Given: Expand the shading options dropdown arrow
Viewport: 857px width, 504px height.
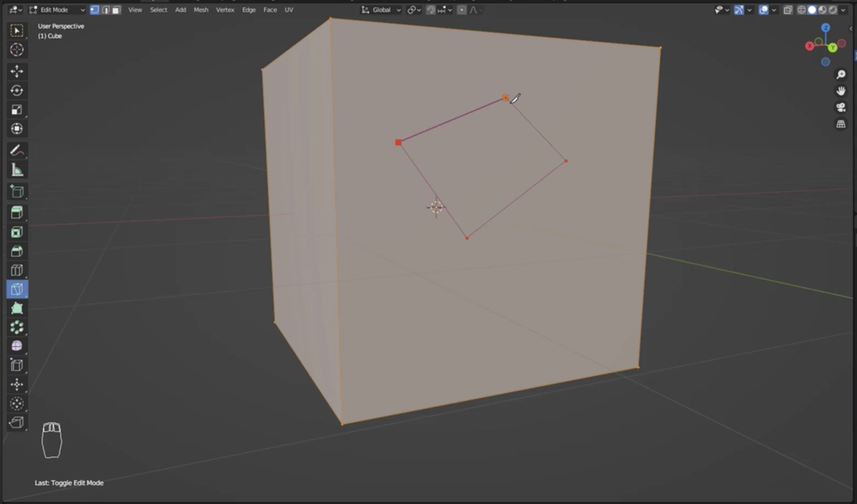Looking at the screenshot, I should pyautogui.click(x=844, y=10).
